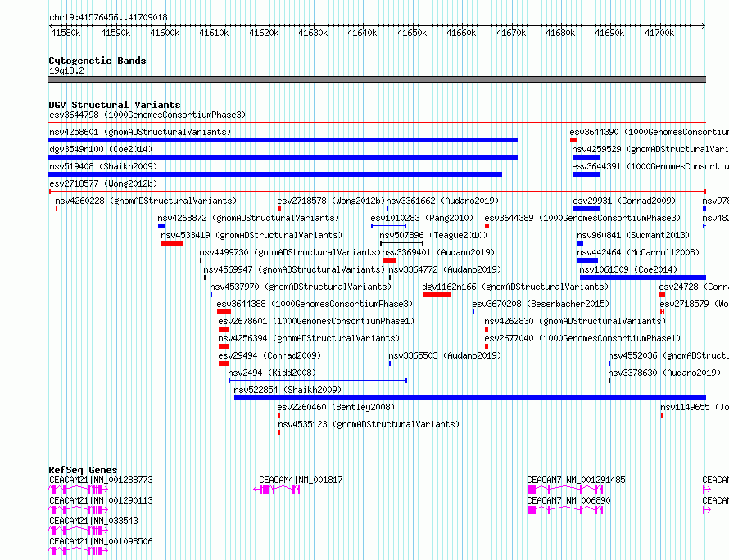Screen dimensions: 729x560
Task: Select the nsv2494 (Kidd2008) variant span
Action: click(x=318, y=381)
